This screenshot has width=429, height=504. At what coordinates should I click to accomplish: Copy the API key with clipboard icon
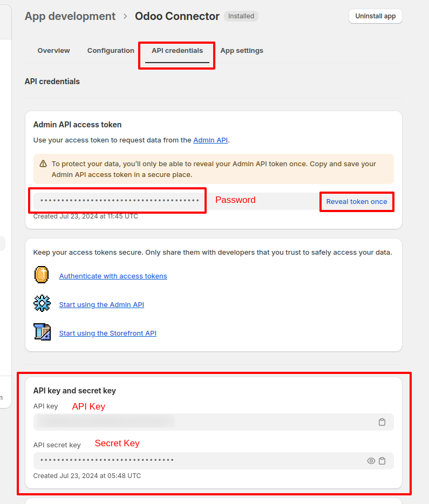point(382,422)
